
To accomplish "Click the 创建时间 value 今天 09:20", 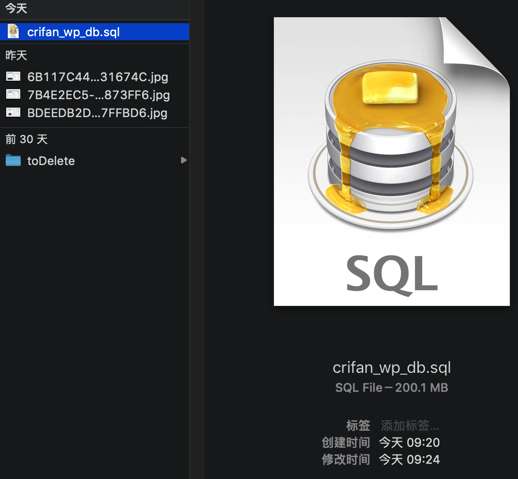I will click(x=409, y=443).
